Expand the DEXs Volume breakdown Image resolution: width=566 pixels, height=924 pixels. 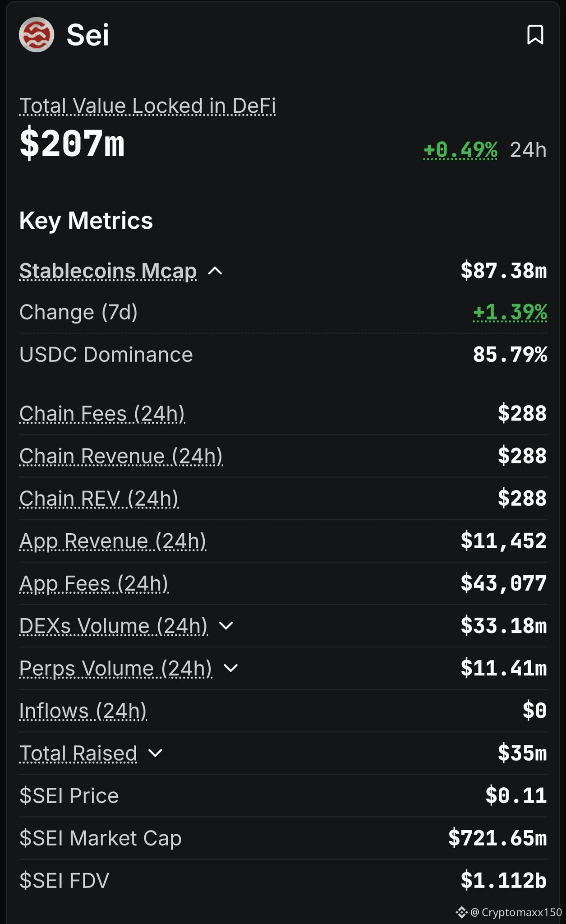pos(226,626)
